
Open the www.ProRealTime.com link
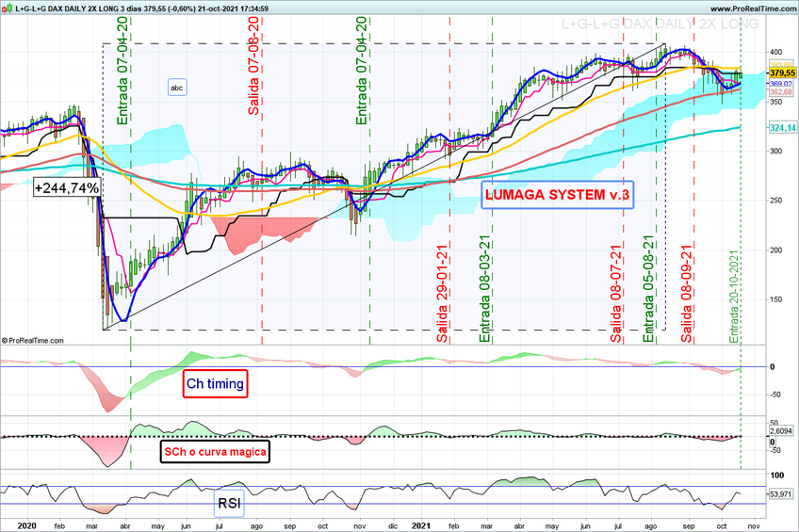coord(753,8)
